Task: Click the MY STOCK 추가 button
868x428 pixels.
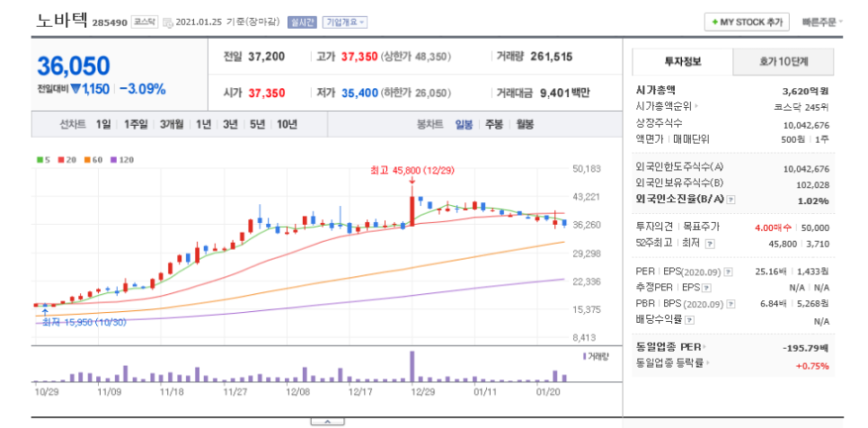Action: click(x=747, y=22)
